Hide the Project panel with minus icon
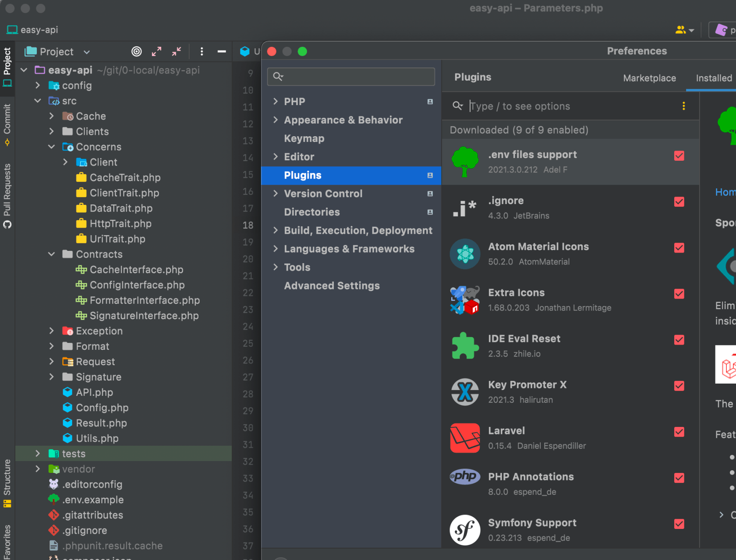Screen dimensions: 736x560 click(222, 52)
